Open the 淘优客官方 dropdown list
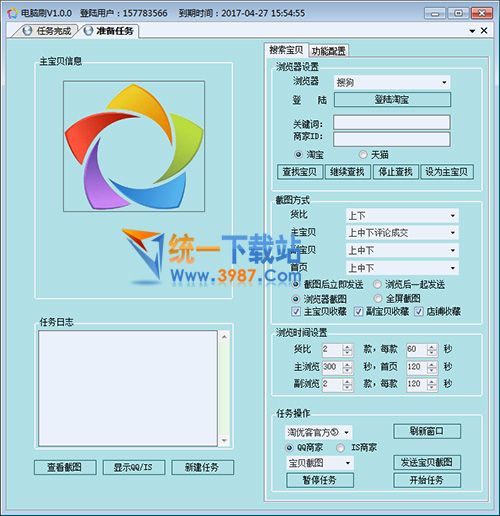500x516 pixels. [318, 432]
